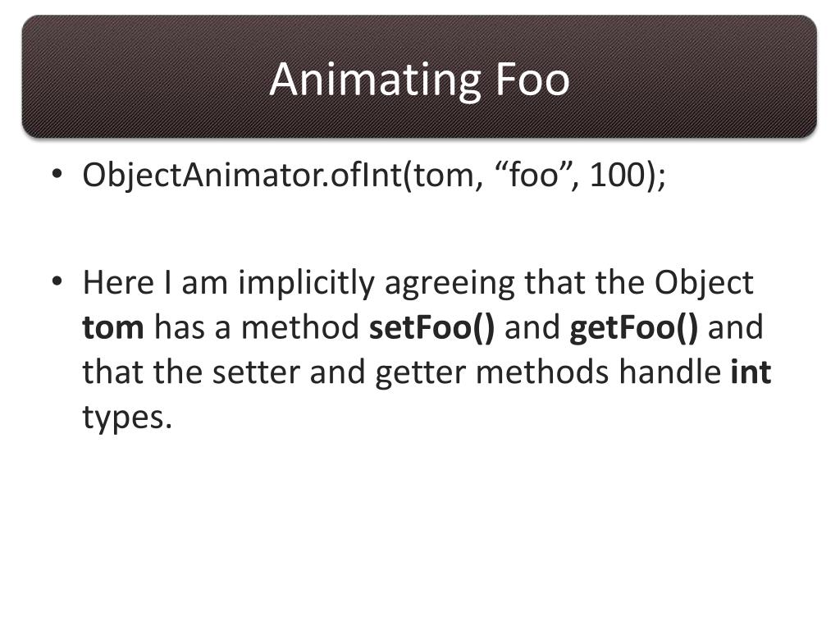Viewport: 840px width, 630px height.
Task: Click "tom" argument inside the ofInt call
Action: [444, 176]
